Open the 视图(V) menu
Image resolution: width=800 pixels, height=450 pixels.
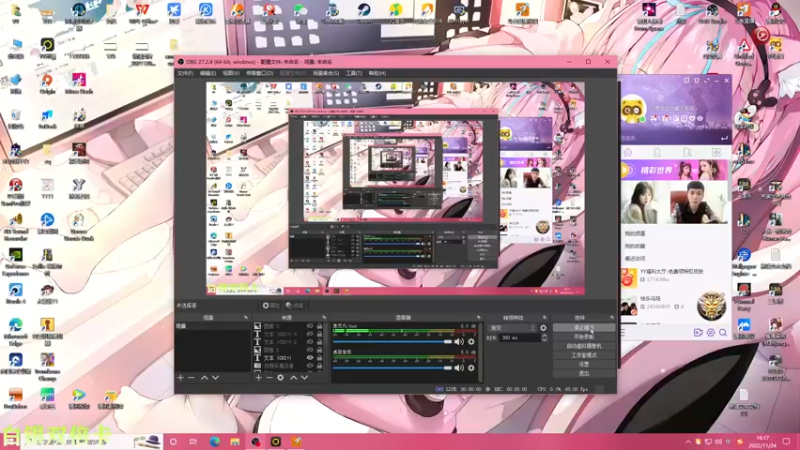coord(231,73)
